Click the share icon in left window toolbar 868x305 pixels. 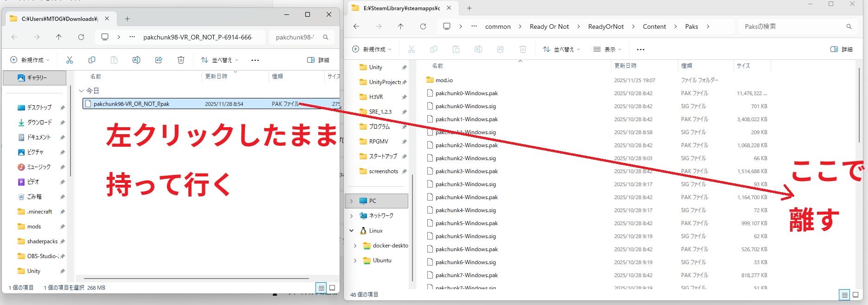point(159,60)
